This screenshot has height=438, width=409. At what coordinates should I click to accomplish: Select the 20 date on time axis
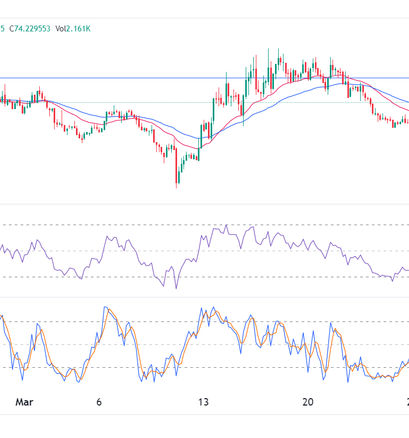308,402
